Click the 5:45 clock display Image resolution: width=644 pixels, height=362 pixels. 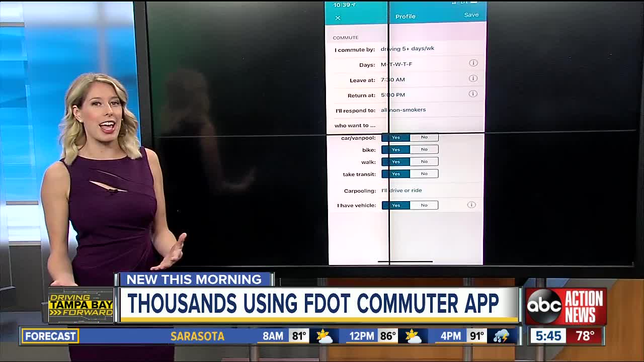coord(548,335)
